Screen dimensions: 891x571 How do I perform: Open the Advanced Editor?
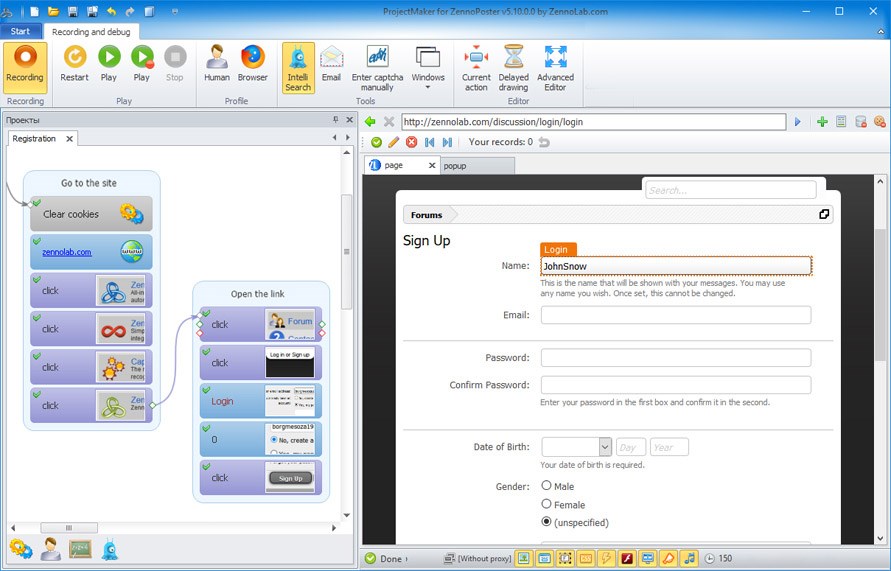coord(555,66)
